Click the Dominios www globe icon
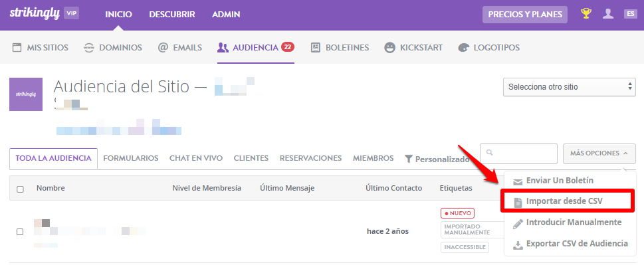This screenshot has height=265, width=644. tap(88, 48)
